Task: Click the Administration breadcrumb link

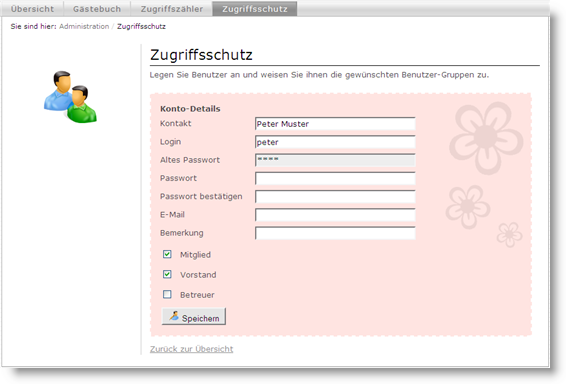Action: 84,26
